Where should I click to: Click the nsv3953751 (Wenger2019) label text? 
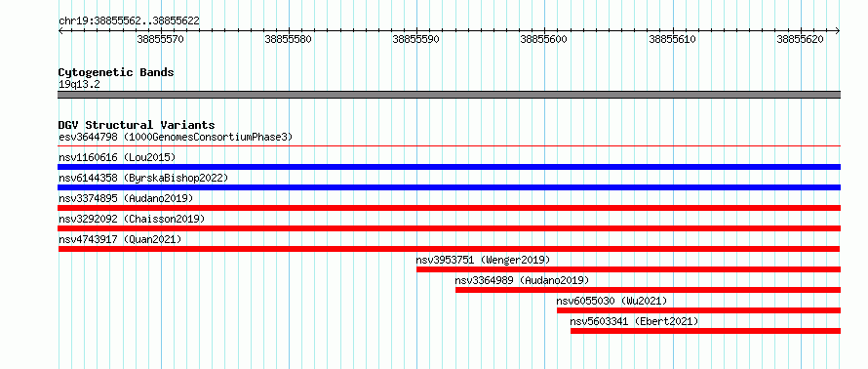[x=484, y=260]
